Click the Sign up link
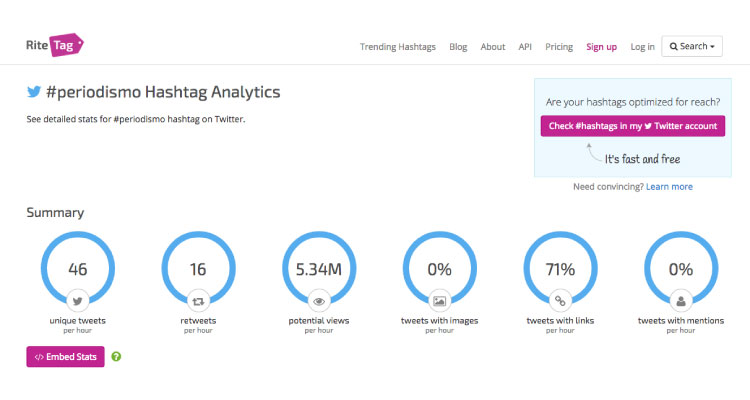The image size is (750, 400). click(601, 47)
